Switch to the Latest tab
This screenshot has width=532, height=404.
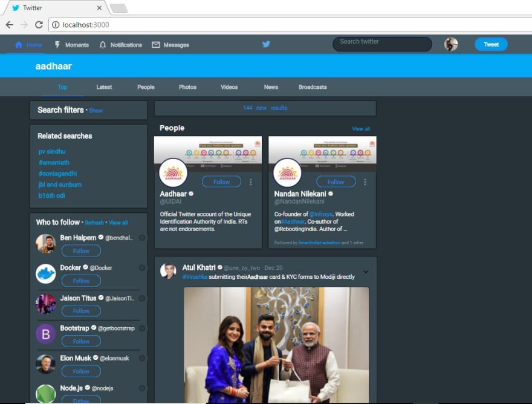tap(104, 87)
